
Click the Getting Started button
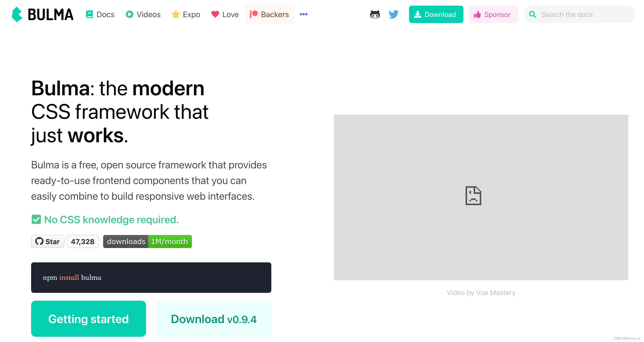pos(88,319)
